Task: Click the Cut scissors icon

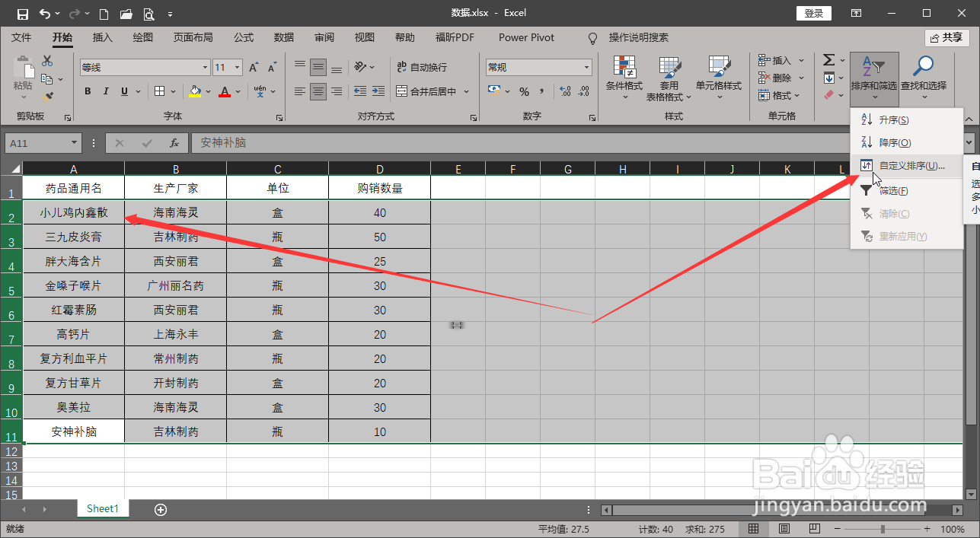Action: pos(47,61)
